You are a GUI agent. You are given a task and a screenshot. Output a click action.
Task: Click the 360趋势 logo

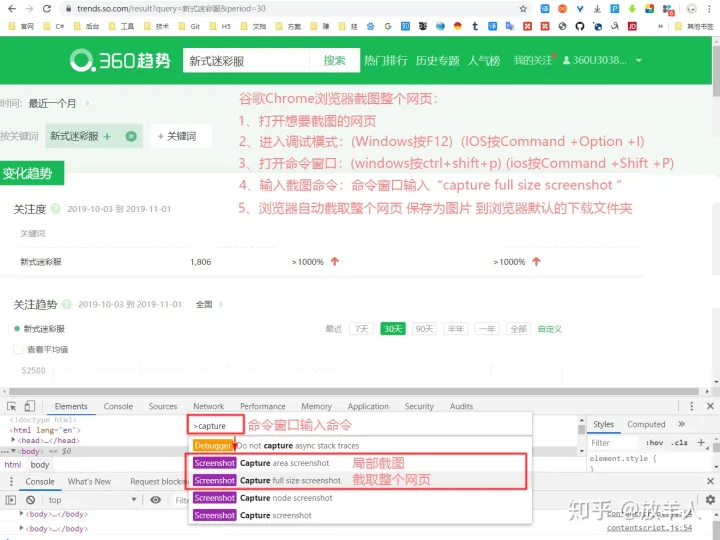click(120, 61)
